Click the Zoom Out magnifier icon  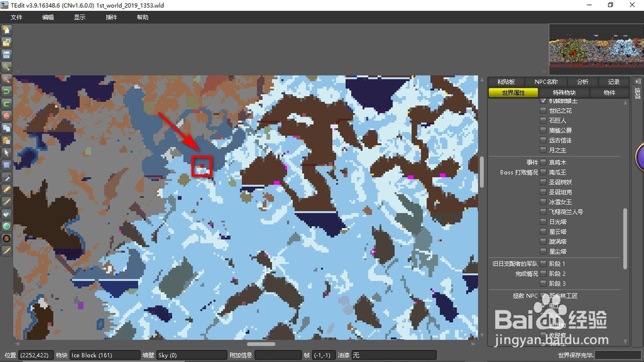pos(6,79)
